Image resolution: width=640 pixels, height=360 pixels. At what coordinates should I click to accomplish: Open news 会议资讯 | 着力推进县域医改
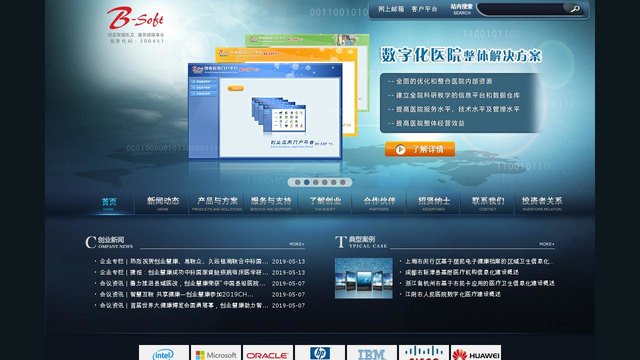point(182,283)
